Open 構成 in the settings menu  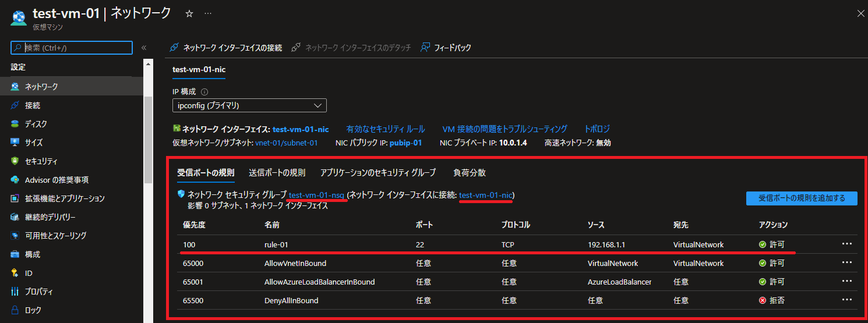coord(33,254)
